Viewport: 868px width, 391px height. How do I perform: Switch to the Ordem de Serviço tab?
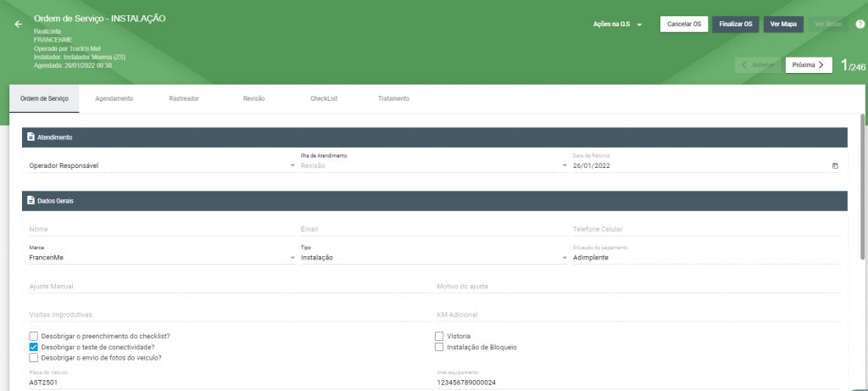44,98
